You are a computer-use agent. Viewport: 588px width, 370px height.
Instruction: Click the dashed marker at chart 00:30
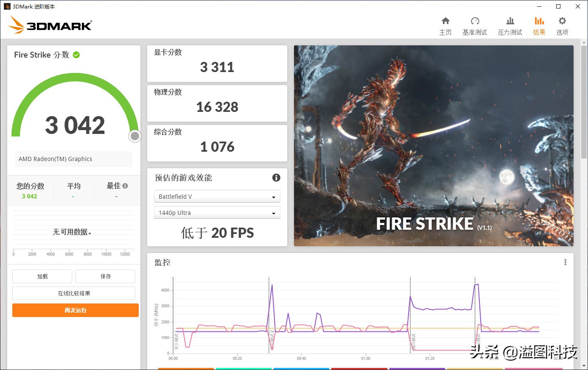[x=269, y=315]
